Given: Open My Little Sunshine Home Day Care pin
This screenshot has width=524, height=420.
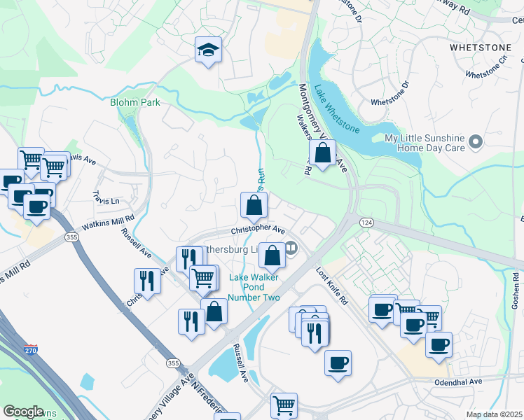Looking at the screenshot, I should click(x=476, y=143).
